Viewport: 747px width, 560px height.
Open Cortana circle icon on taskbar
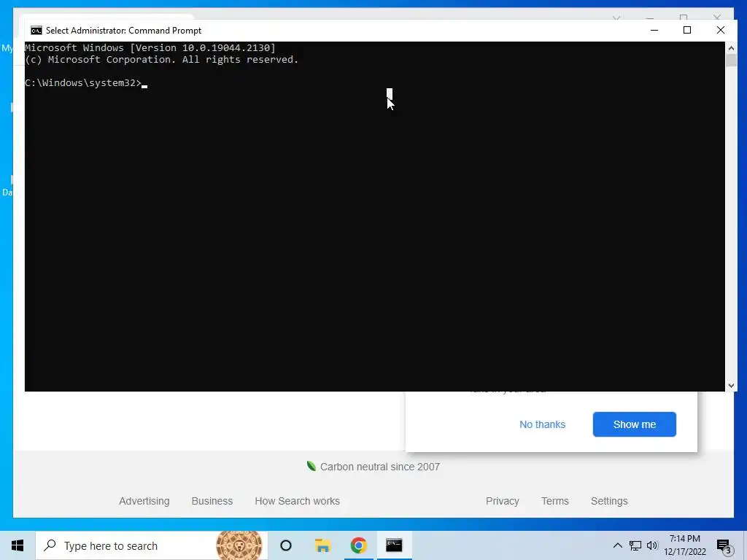click(286, 545)
